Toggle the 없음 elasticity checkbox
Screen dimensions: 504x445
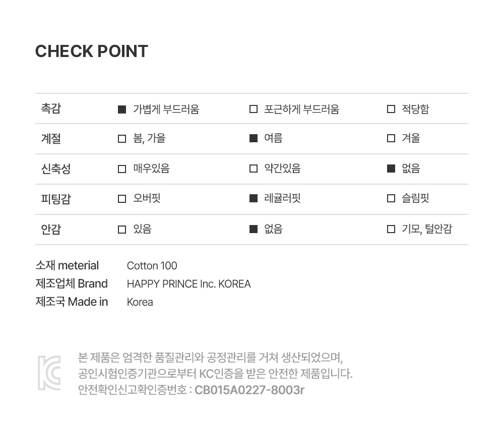391,169
